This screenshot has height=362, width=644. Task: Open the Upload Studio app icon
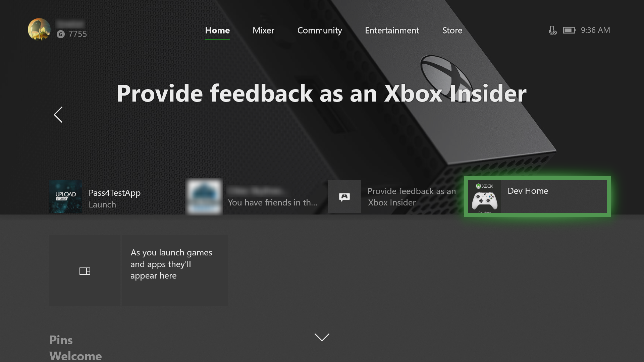click(x=66, y=197)
